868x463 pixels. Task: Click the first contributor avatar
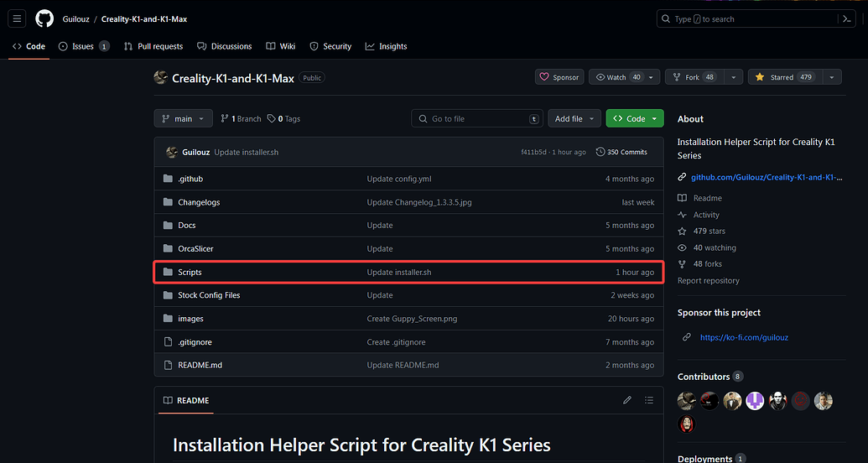click(686, 400)
